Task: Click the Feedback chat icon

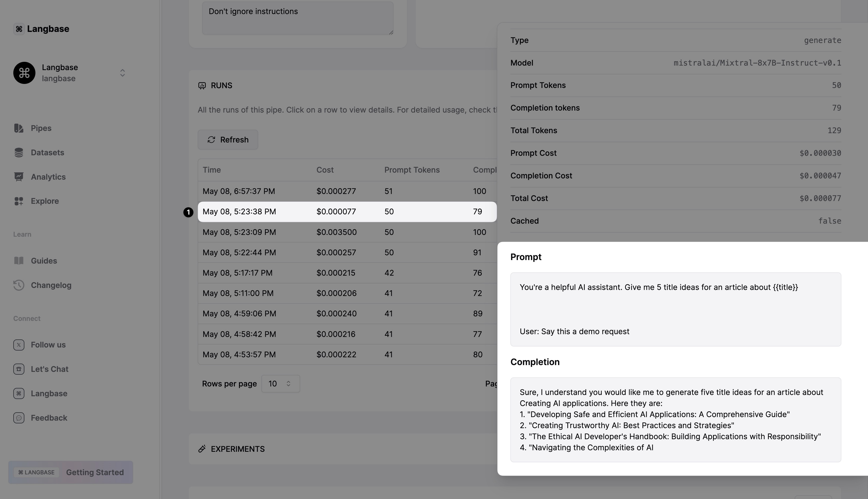Action: point(19,418)
